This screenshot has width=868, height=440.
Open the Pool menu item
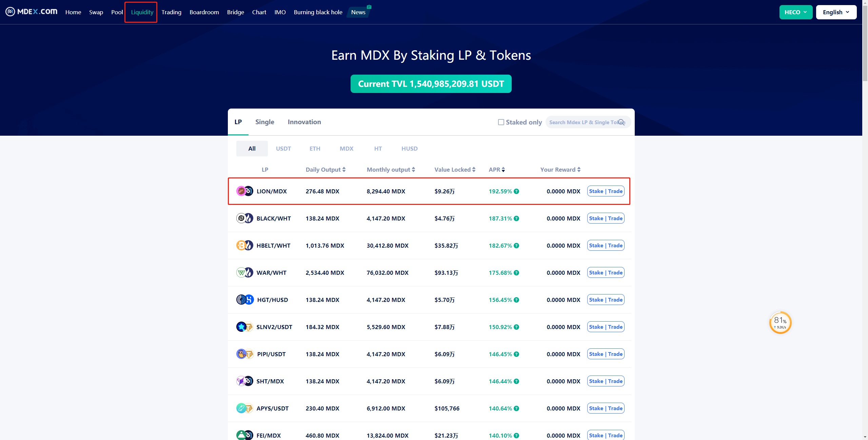[x=117, y=12]
